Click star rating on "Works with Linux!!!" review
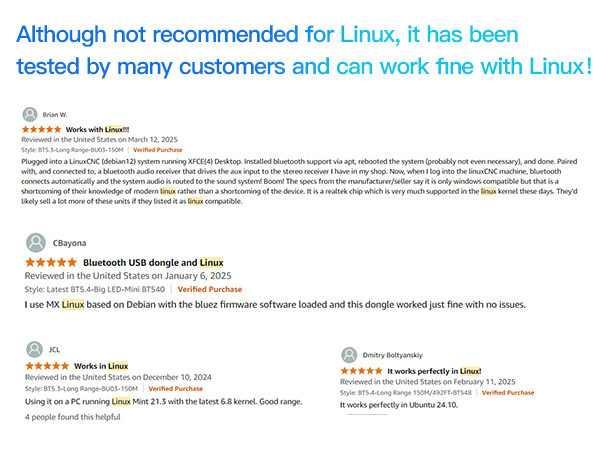 point(41,130)
